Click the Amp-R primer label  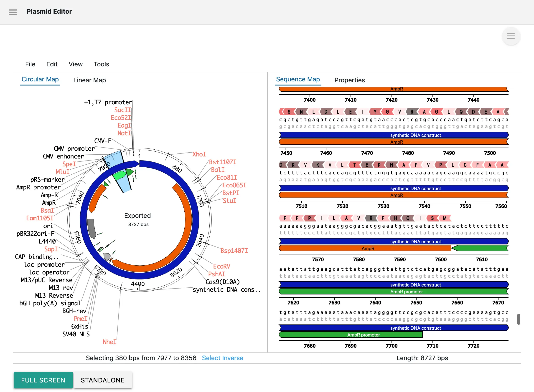49,195
